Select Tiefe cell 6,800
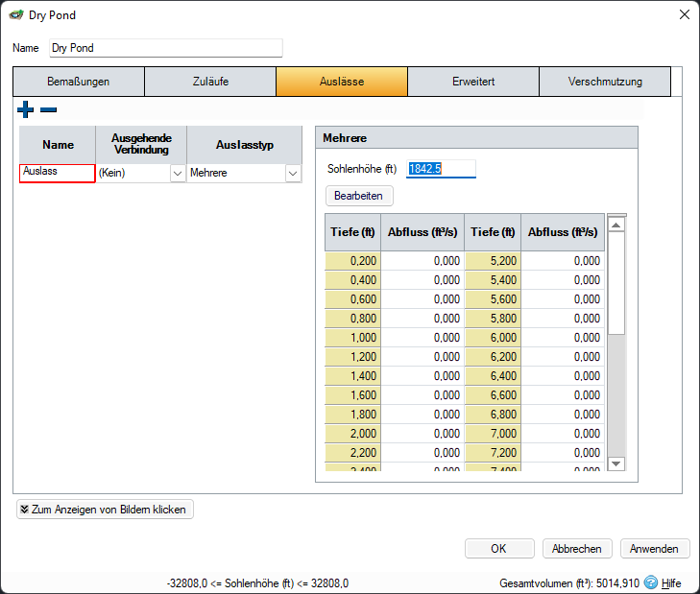 [493, 415]
